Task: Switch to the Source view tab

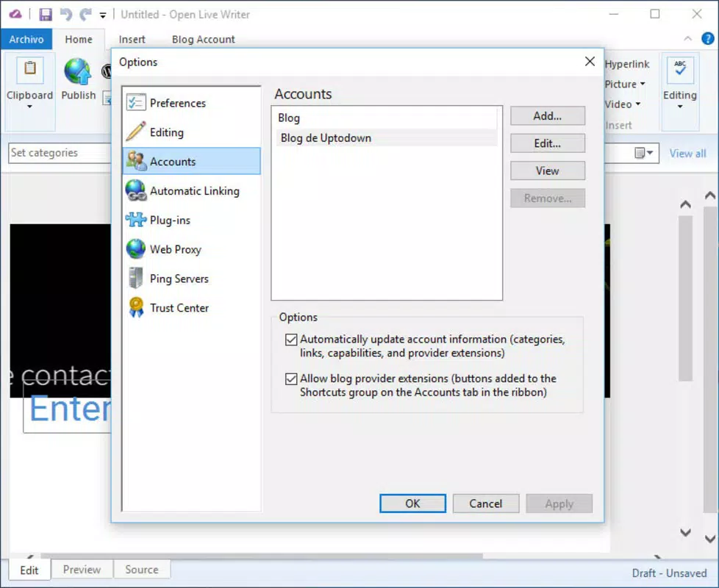Action: pos(142,569)
